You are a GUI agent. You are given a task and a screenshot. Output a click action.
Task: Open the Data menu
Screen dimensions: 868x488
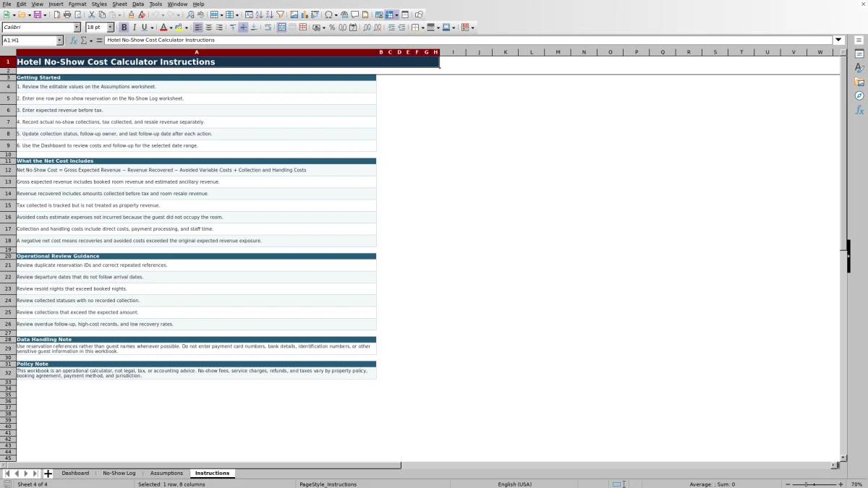(137, 4)
